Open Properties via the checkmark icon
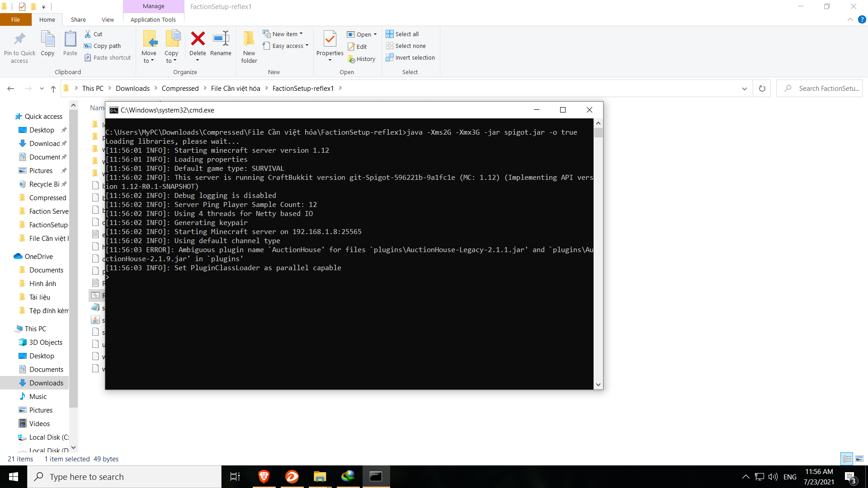 [330, 39]
